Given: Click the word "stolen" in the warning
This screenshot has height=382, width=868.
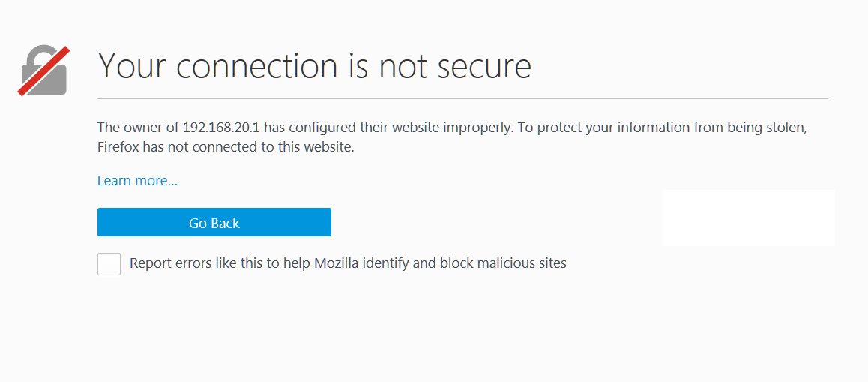Looking at the screenshot, I should (786, 128).
